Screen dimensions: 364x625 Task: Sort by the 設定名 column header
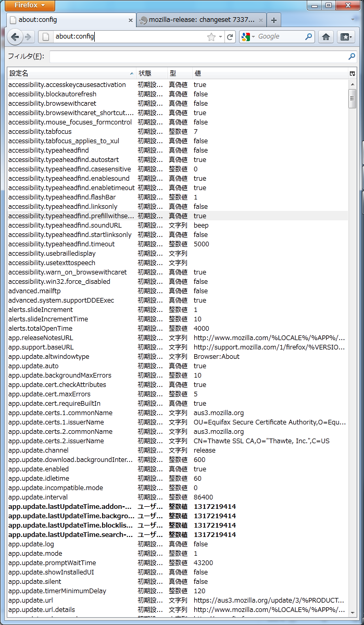tap(68, 73)
